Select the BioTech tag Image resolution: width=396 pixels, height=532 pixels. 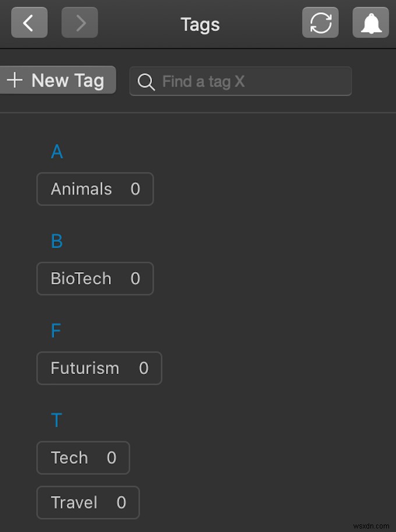[x=81, y=279]
